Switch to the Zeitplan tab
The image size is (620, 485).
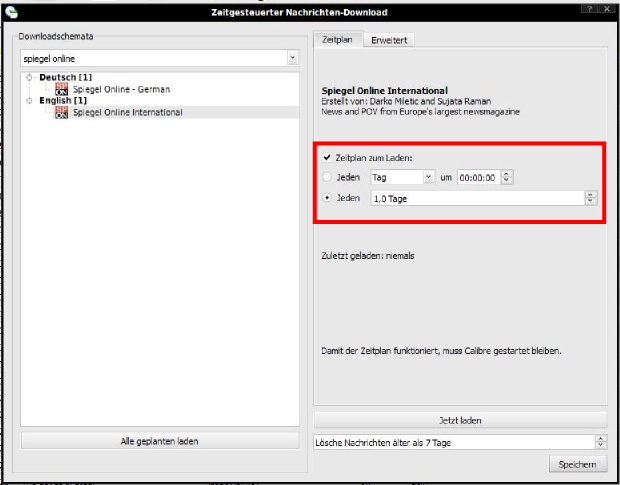[337, 40]
